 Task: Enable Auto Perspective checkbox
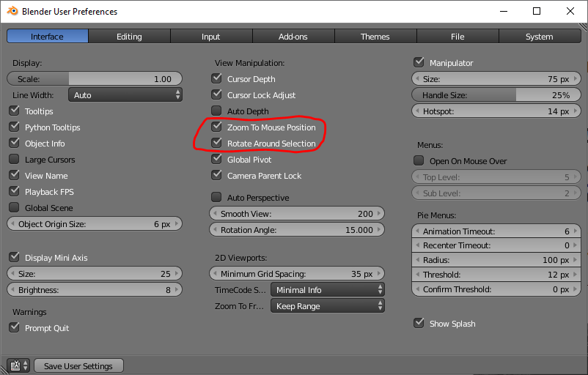(x=216, y=198)
